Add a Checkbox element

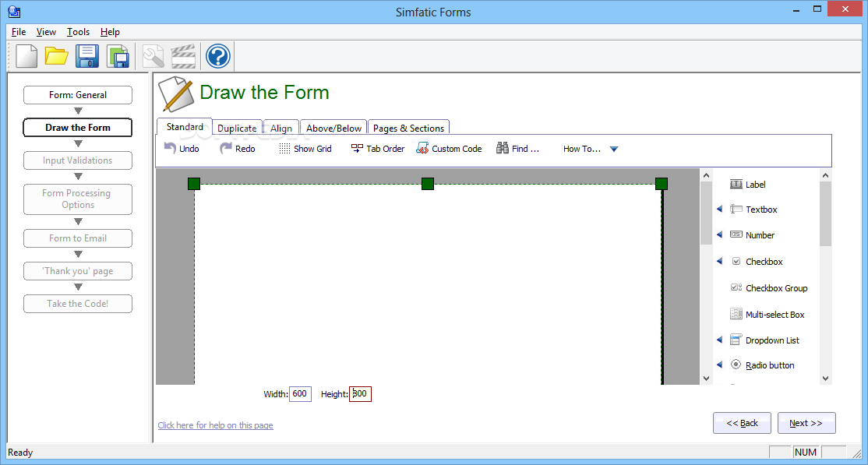[756, 261]
